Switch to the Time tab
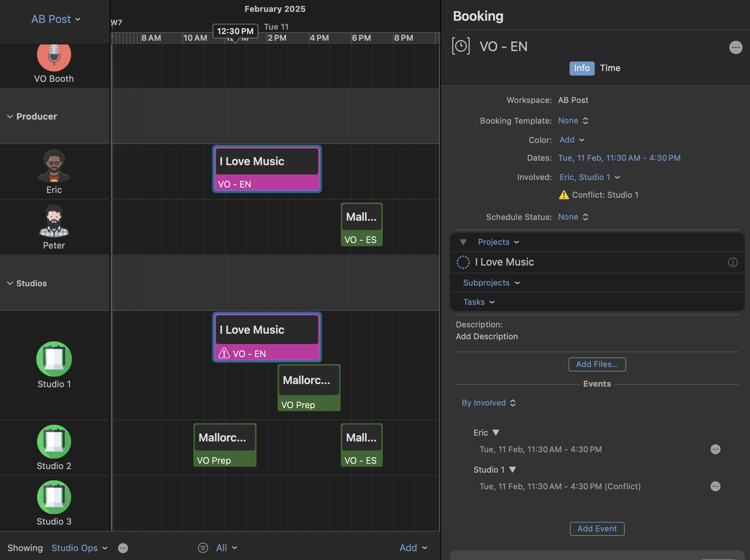 (x=610, y=68)
